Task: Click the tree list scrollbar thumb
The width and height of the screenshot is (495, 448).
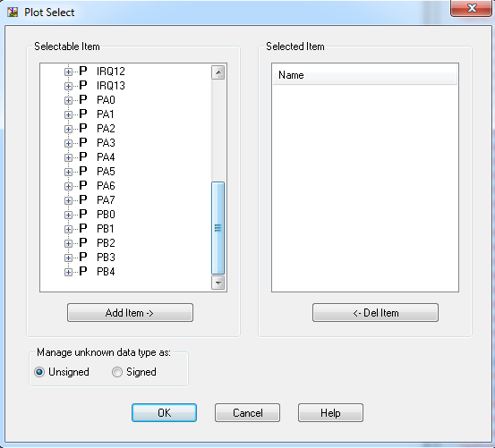Action: pyautogui.click(x=218, y=228)
